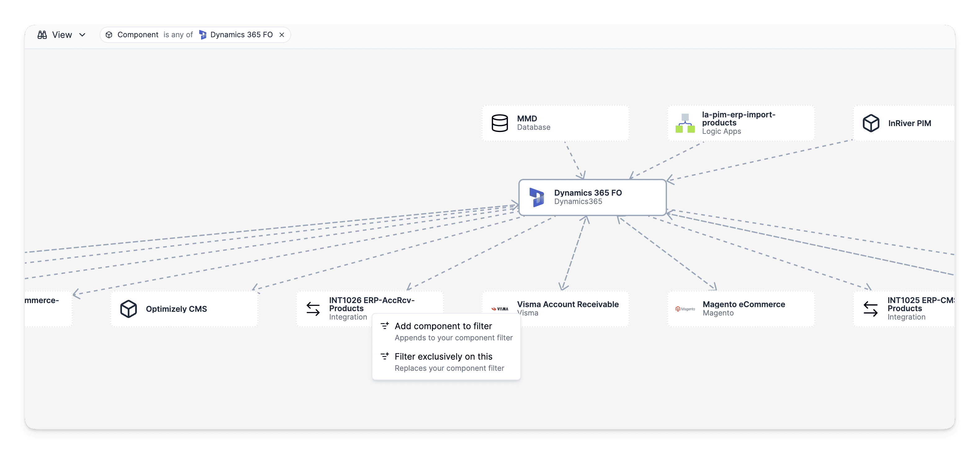Click the filter icon beside 'Add component to filter'

pos(384,326)
